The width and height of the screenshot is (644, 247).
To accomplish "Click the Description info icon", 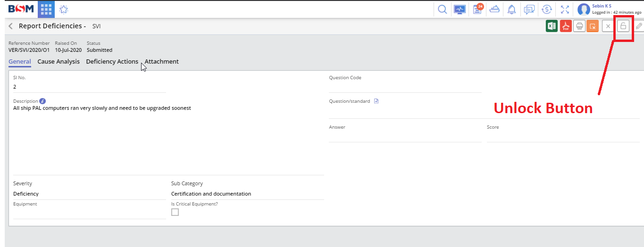I will pos(42,101).
